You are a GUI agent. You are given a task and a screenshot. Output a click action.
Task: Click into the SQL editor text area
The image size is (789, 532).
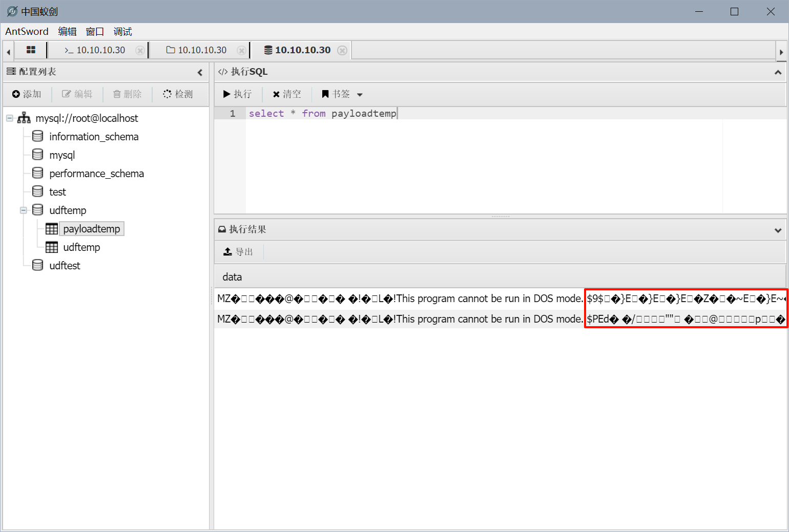482,164
